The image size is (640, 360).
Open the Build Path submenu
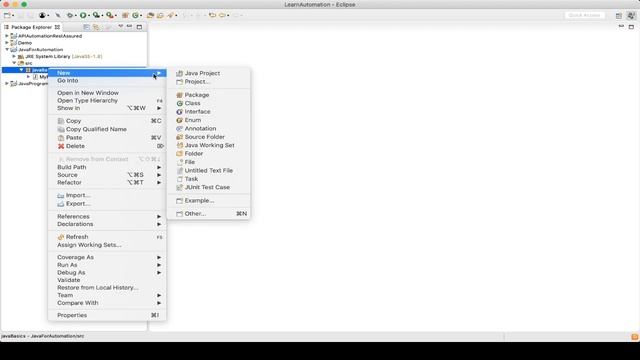(x=107, y=167)
